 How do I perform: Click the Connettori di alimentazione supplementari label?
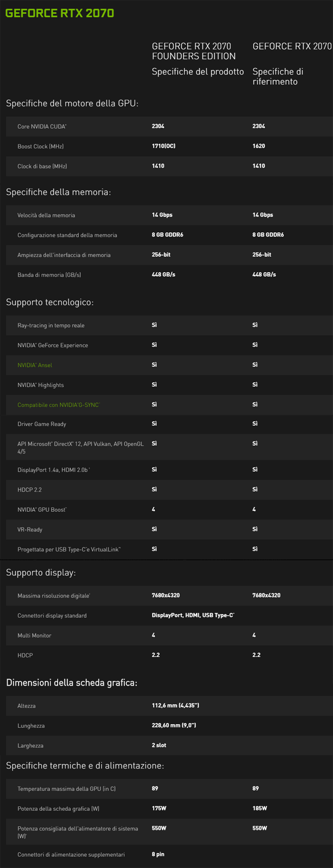click(x=71, y=855)
